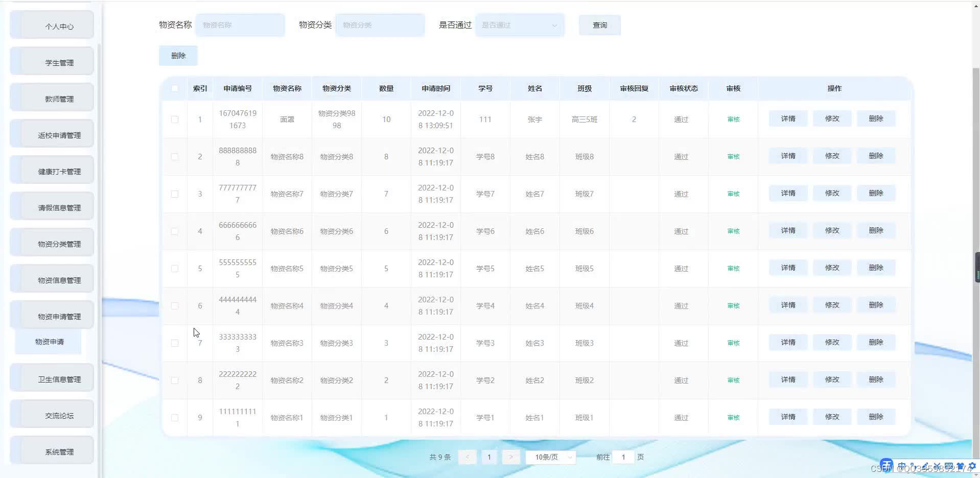Image resolution: width=980 pixels, height=478 pixels.
Task: Click the 前往 page number input
Action: [623, 457]
